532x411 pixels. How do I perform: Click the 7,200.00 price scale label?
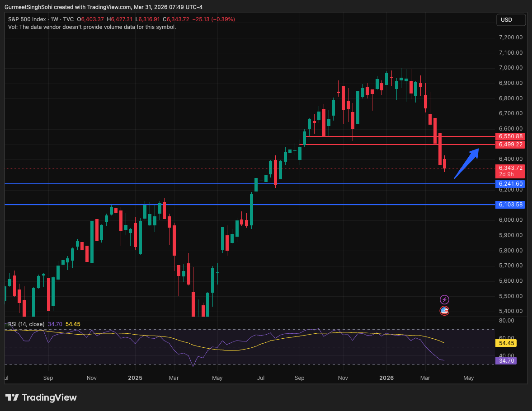(x=511, y=37)
